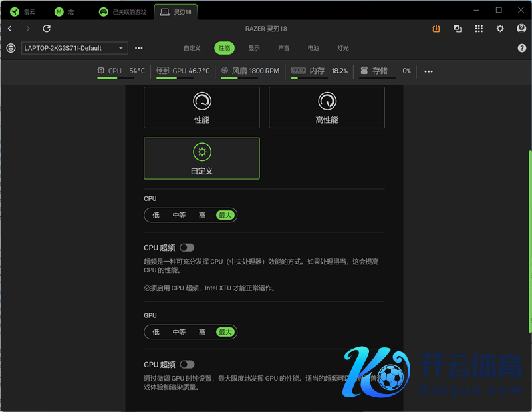This screenshot has width=532, height=412.
Task: Expand more stats after 存储 in status bar
Action: coord(428,71)
